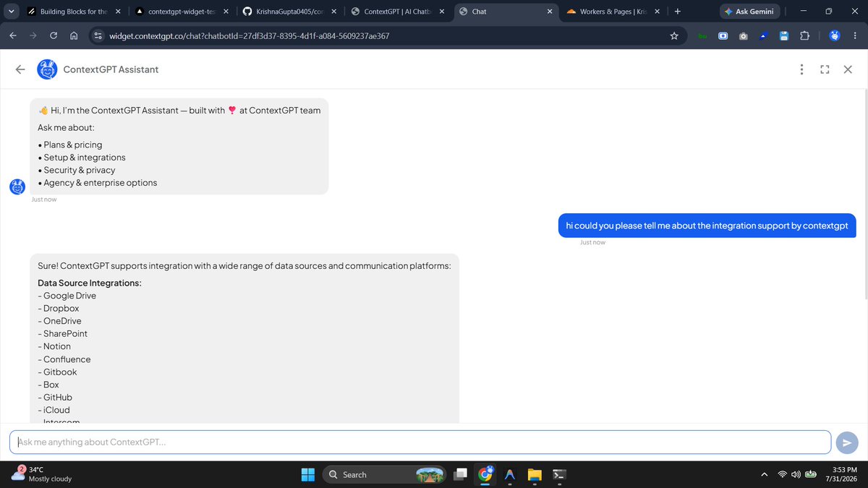Image resolution: width=868 pixels, height=488 pixels.
Task: Open the three-dot options menu in chat header
Action: [x=801, y=69]
